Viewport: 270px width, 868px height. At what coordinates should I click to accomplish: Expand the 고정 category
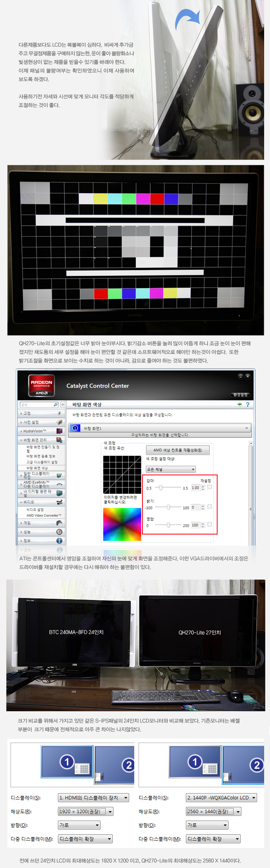coord(21,413)
